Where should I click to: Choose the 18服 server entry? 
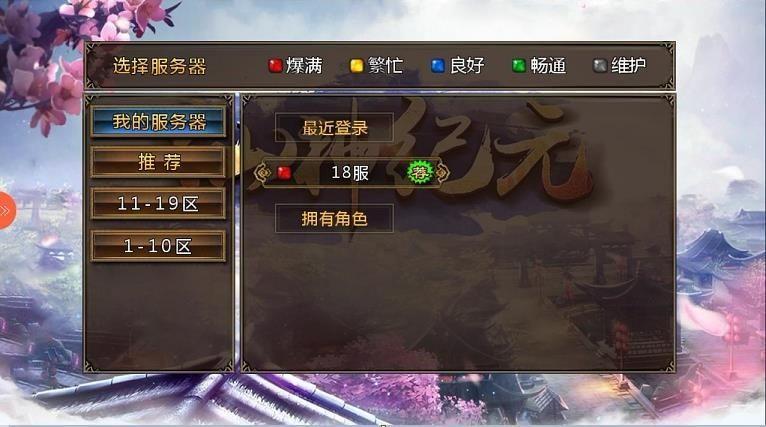click(x=351, y=172)
